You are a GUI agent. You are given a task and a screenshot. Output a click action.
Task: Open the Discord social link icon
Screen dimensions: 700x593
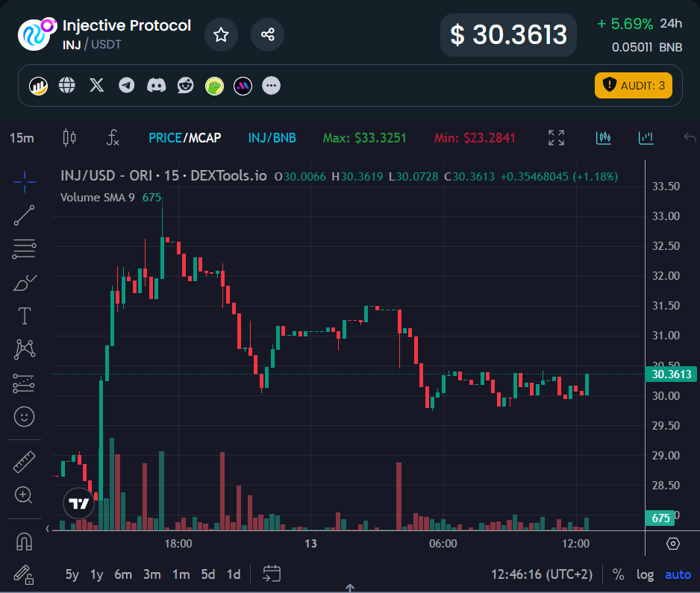point(156,86)
